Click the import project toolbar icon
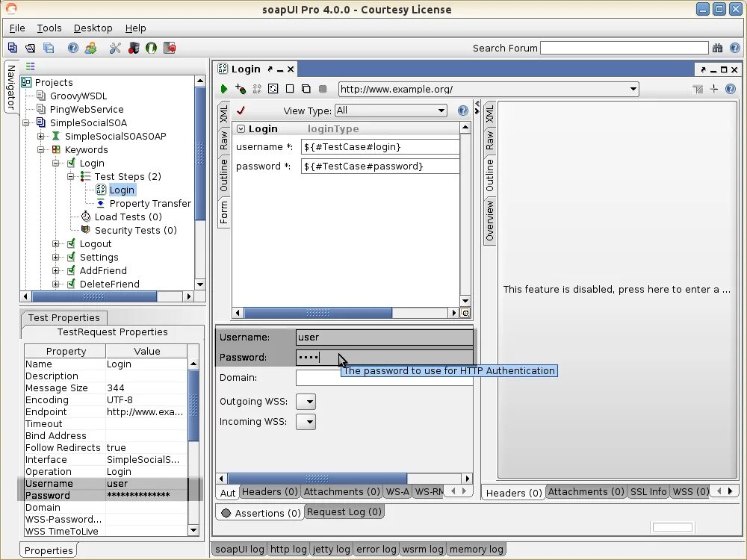The width and height of the screenshot is (747, 560). pyautogui.click(x=31, y=48)
